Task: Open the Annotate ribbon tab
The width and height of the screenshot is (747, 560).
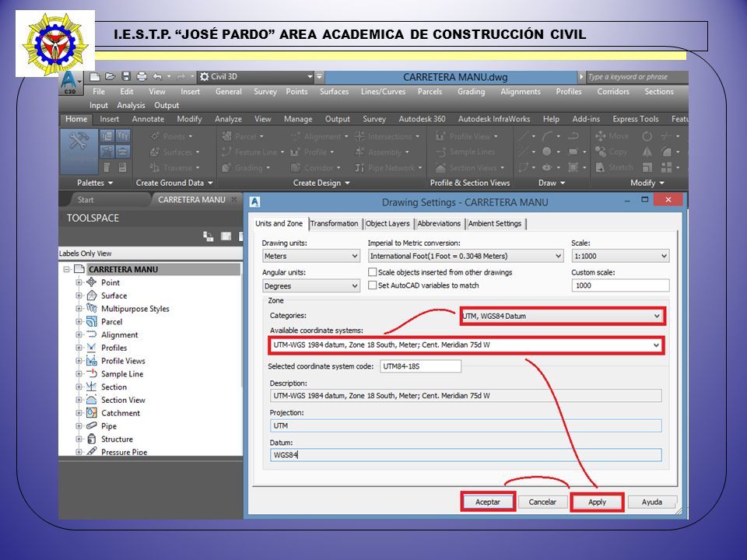Action: tap(148, 119)
